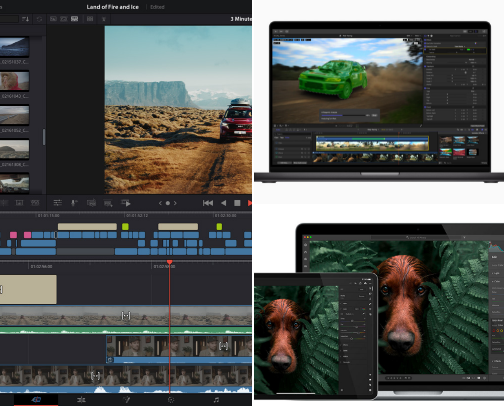Screen dimensions: 504x406
Task: Open the tools sliders icon below viewer
Action: coord(58,203)
